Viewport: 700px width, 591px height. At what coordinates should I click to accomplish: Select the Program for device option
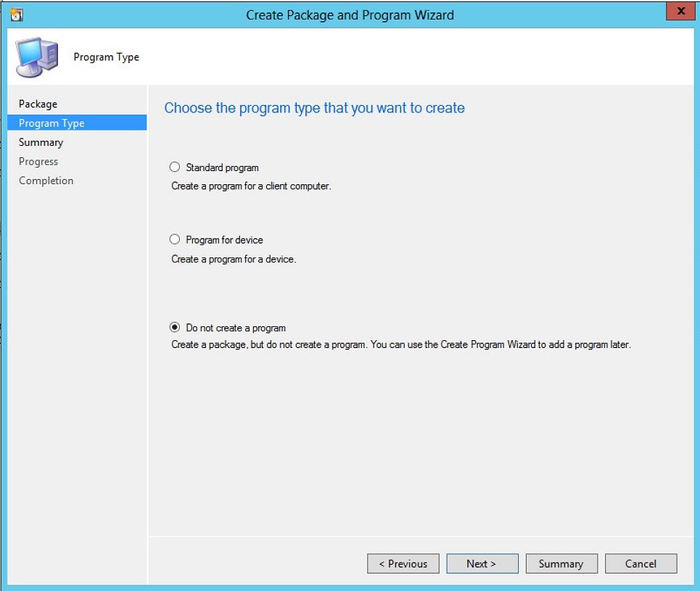coord(174,239)
